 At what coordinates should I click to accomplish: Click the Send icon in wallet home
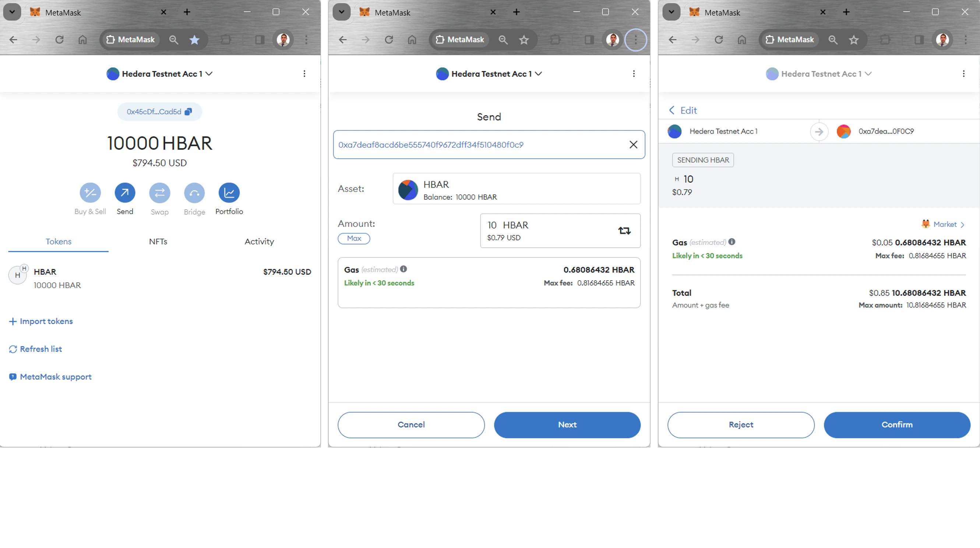coord(125,193)
